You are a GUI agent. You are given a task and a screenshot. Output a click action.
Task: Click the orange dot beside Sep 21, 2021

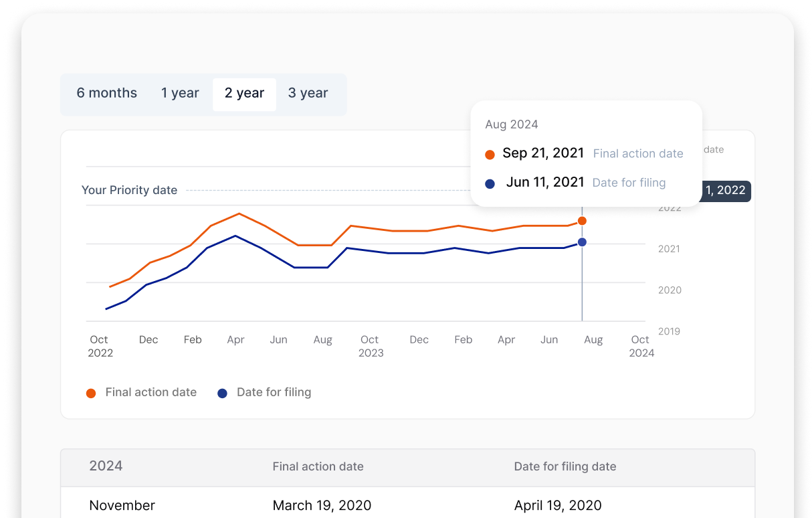[490, 153]
